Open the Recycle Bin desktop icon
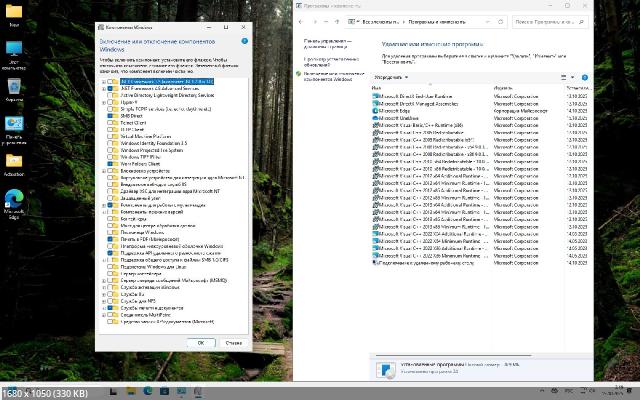 pos(14,87)
